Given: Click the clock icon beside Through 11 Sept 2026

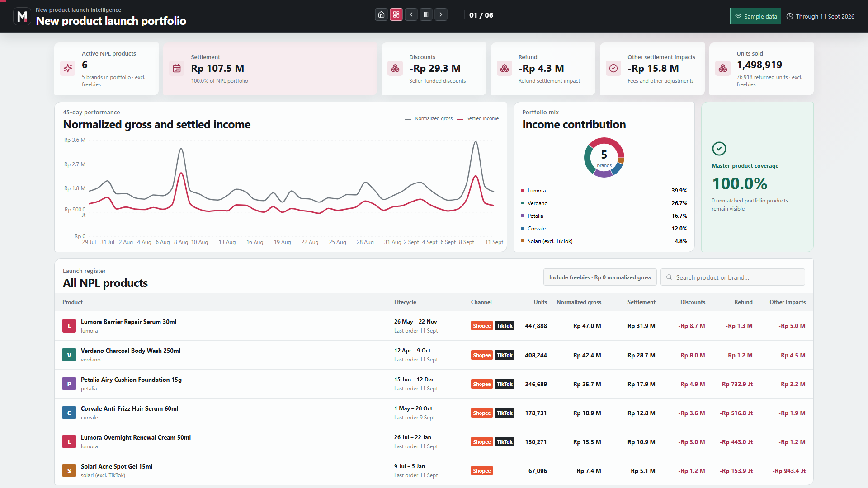Looking at the screenshot, I should [x=790, y=16].
